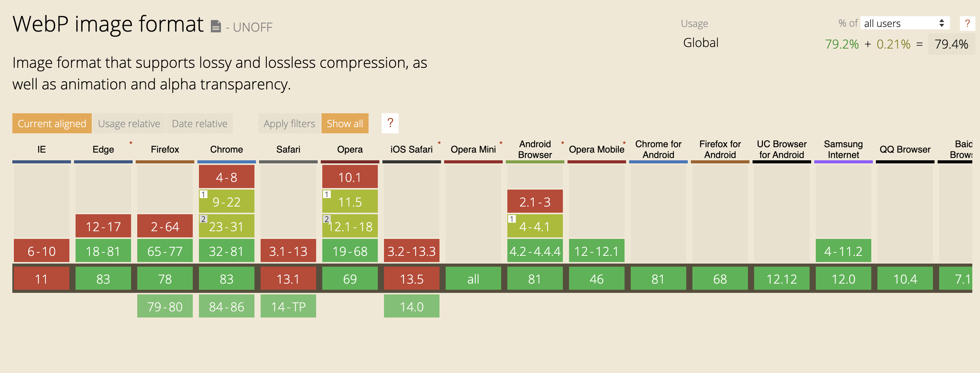Click note marker 1 on Chrome 9-22
The height and width of the screenshot is (373, 980).
(x=203, y=193)
